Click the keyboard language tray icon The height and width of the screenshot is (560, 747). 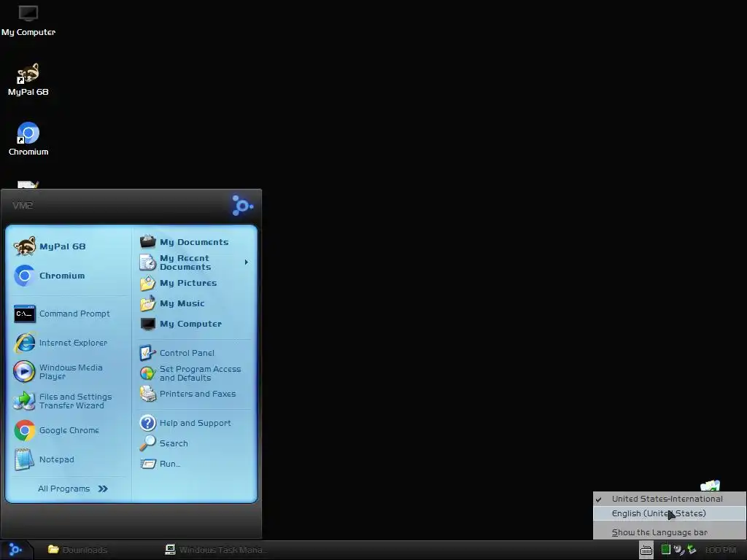point(646,550)
